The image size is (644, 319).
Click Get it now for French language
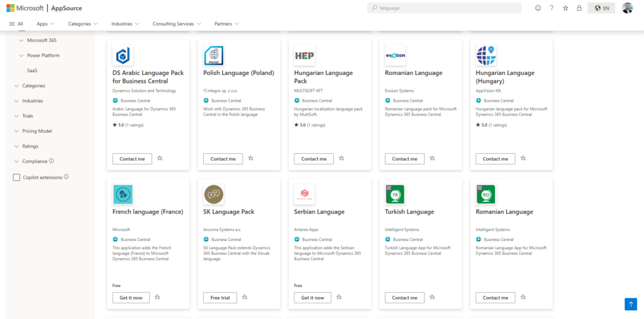coord(131,298)
